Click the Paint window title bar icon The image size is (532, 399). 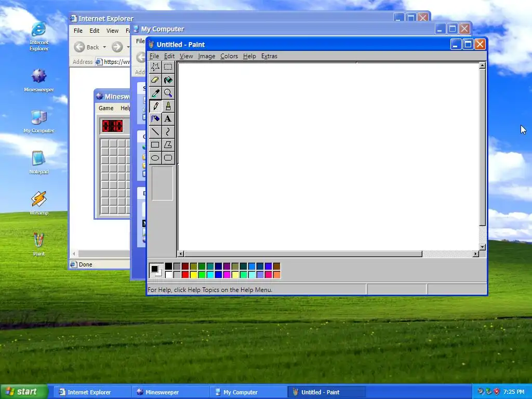point(151,45)
